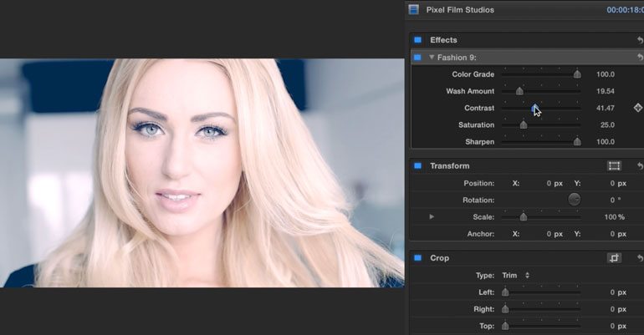The width and height of the screenshot is (644, 335).
Task: Click the Crop section heading
Action: (439, 258)
